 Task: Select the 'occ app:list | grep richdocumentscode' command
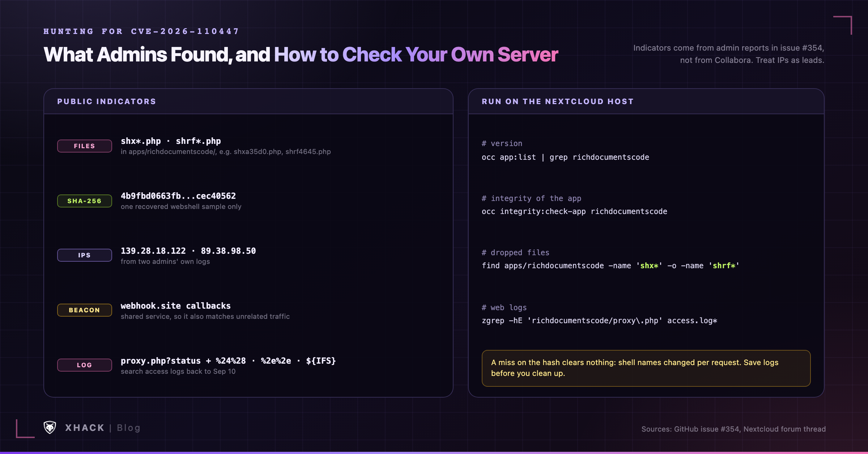[x=565, y=157]
